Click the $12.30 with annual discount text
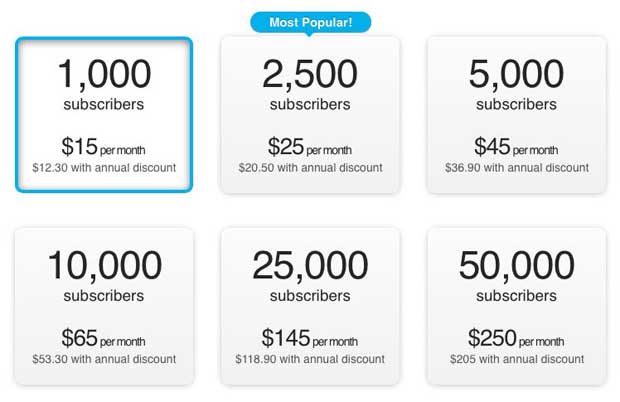The width and height of the screenshot is (620, 402). tap(104, 167)
